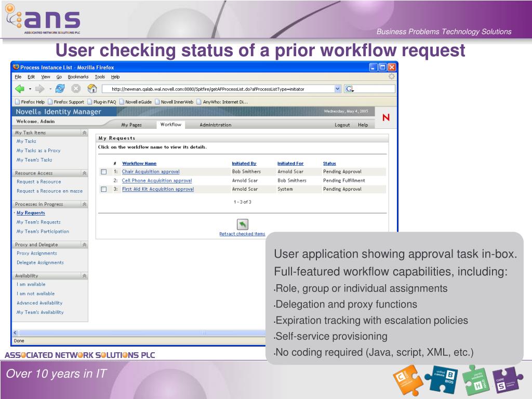Open the Edit menu
532x399 pixels.
point(31,77)
